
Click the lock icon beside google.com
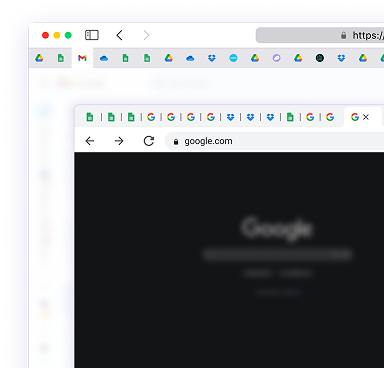pos(176,142)
